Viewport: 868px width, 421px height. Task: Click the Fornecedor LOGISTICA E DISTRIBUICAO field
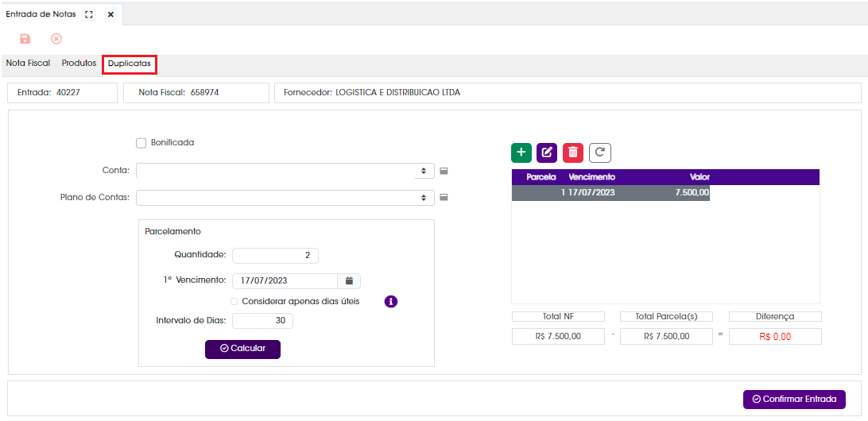click(568, 93)
